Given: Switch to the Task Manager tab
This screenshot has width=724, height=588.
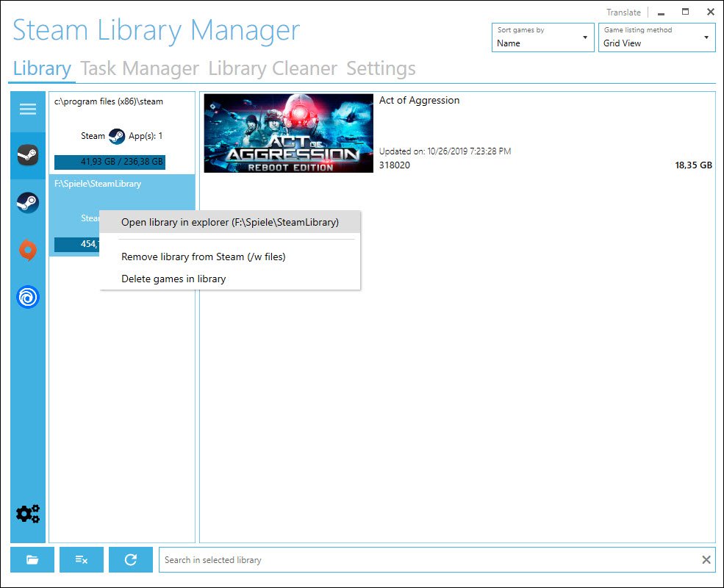Looking at the screenshot, I should pyautogui.click(x=140, y=68).
